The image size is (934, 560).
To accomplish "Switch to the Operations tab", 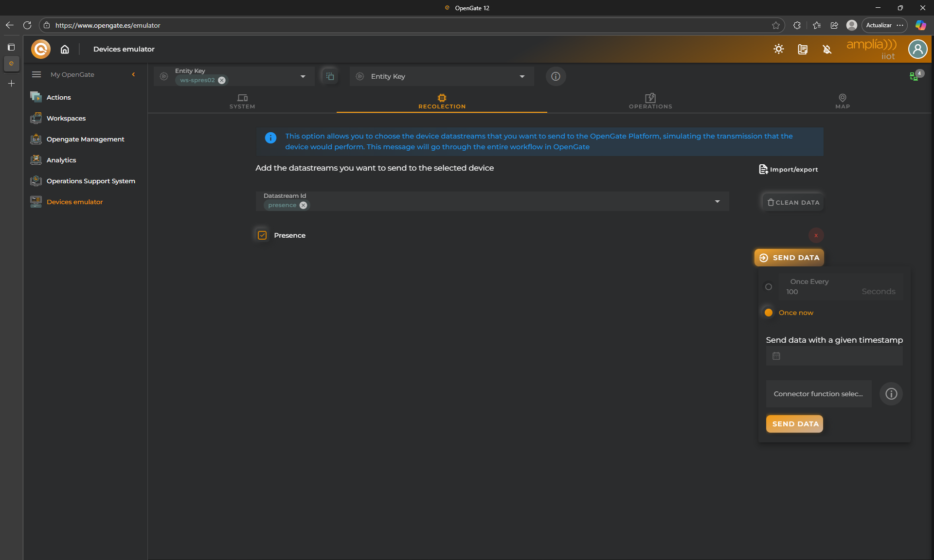I will 650,101.
